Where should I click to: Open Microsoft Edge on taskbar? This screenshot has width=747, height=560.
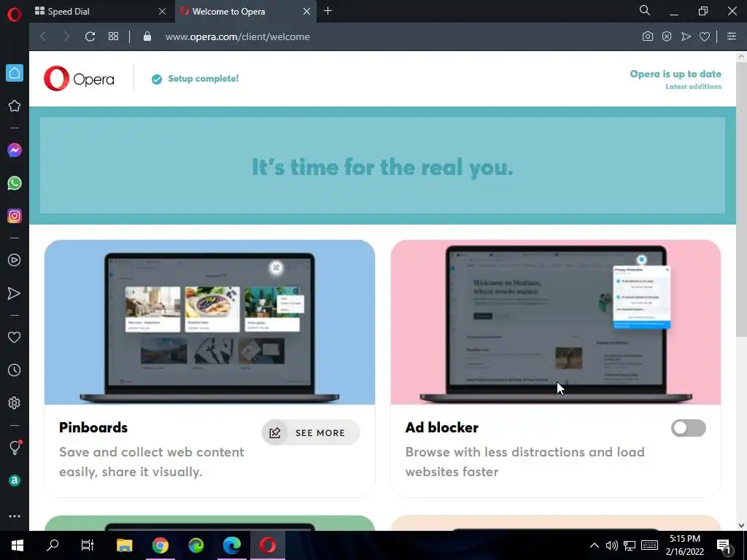pos(232,545)
